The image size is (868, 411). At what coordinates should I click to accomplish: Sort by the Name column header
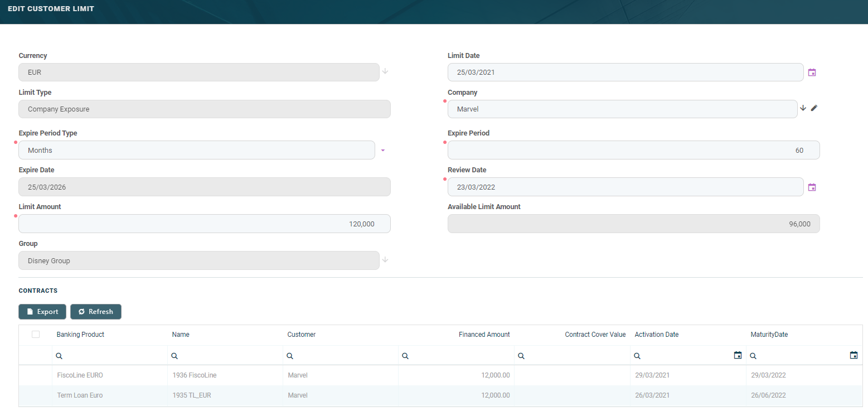click(181, 335)
